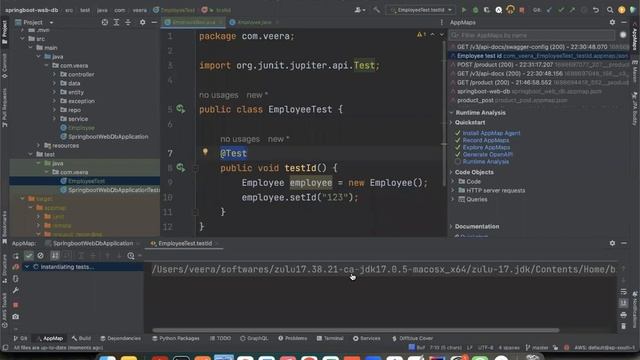
Task: Click the yellow light bulb intention icon
Action: click(x=205, y=152)
